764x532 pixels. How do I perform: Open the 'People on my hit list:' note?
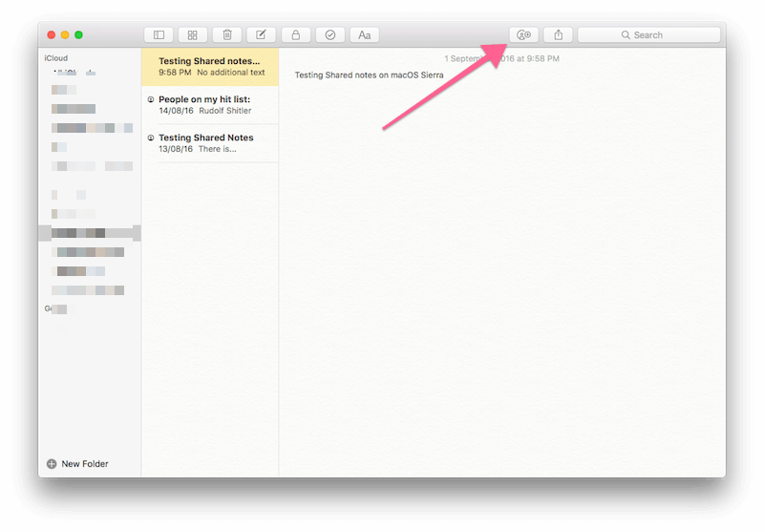click(x=210, y=104)
